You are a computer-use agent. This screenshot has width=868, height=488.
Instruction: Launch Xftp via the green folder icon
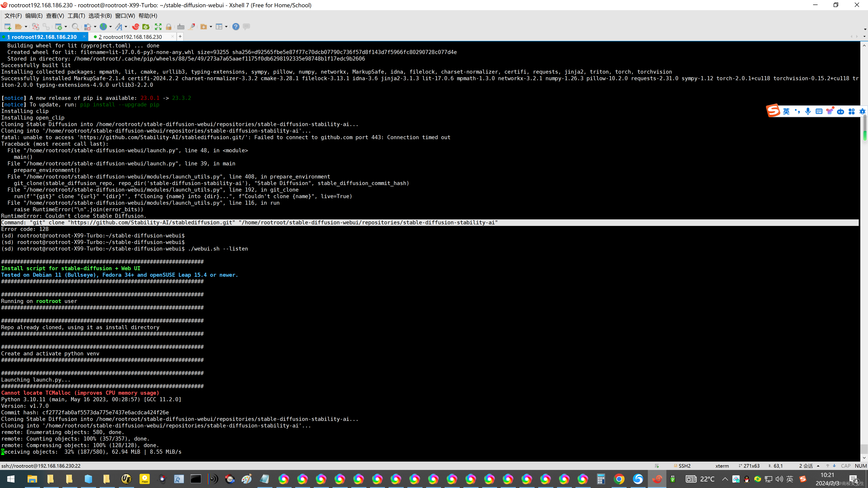pos(146,27)
